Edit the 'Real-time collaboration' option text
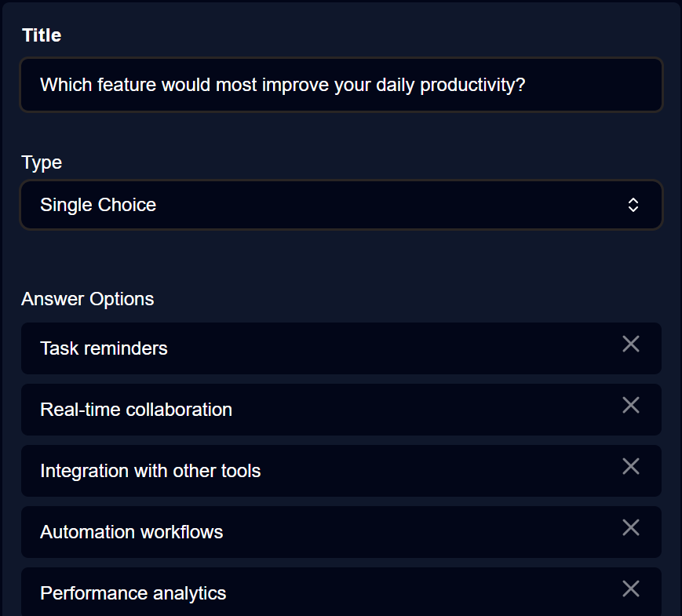Screen dimensions: 682x616 [136, 410]
